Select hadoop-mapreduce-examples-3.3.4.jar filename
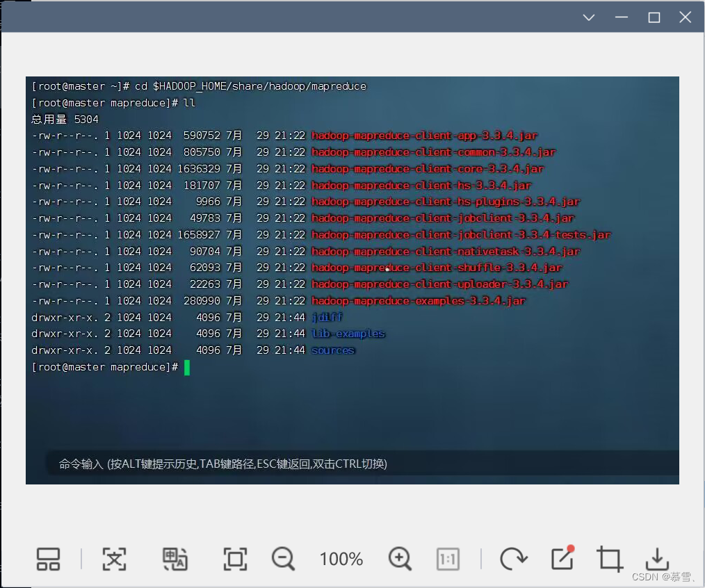 point(419,300)
